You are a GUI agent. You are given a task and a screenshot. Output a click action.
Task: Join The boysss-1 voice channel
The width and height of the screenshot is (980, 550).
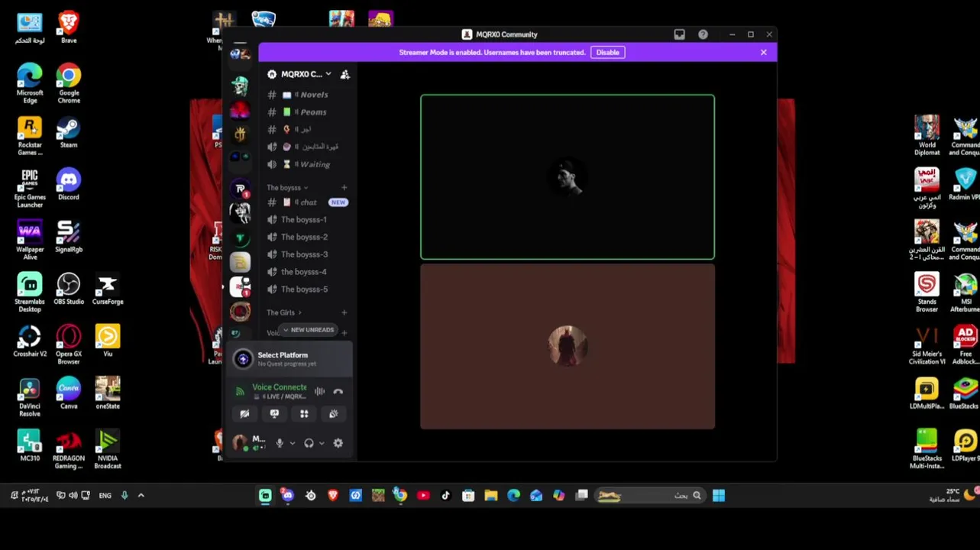point(307,220)
